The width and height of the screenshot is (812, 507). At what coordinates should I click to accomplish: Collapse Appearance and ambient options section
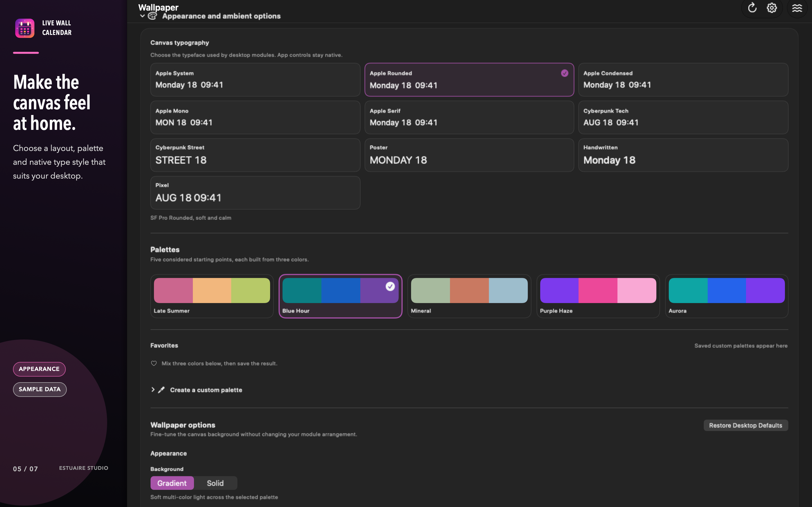(x=142, y=16)
